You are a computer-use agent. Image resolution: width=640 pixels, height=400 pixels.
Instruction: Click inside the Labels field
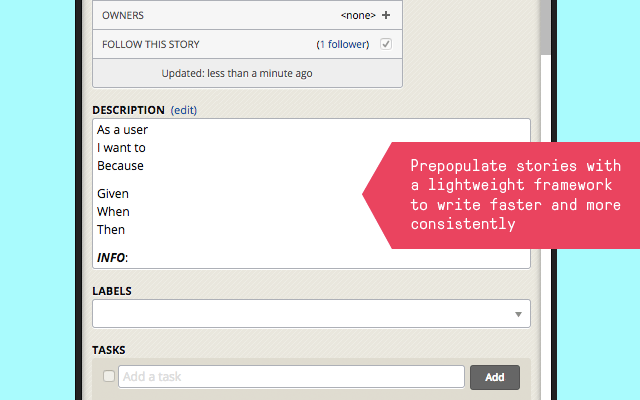(300, 314)
